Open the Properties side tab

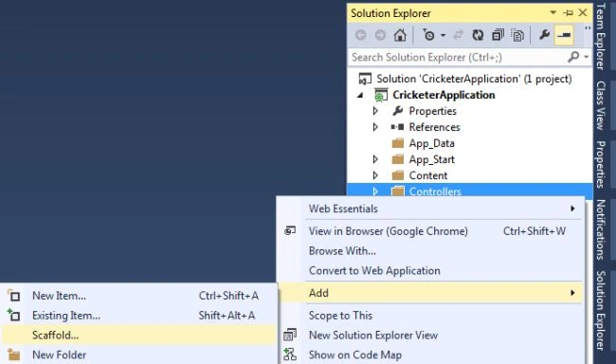(x=600, y=164)
